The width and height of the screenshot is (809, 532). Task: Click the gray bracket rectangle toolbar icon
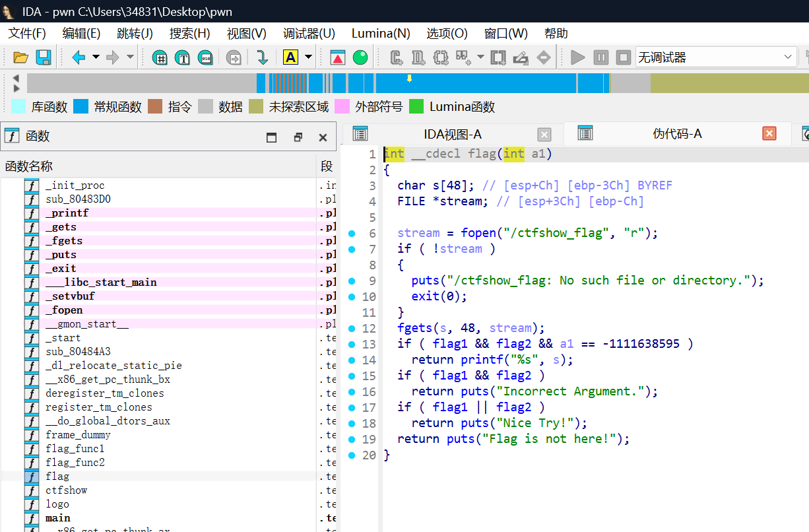coord(498,57)
